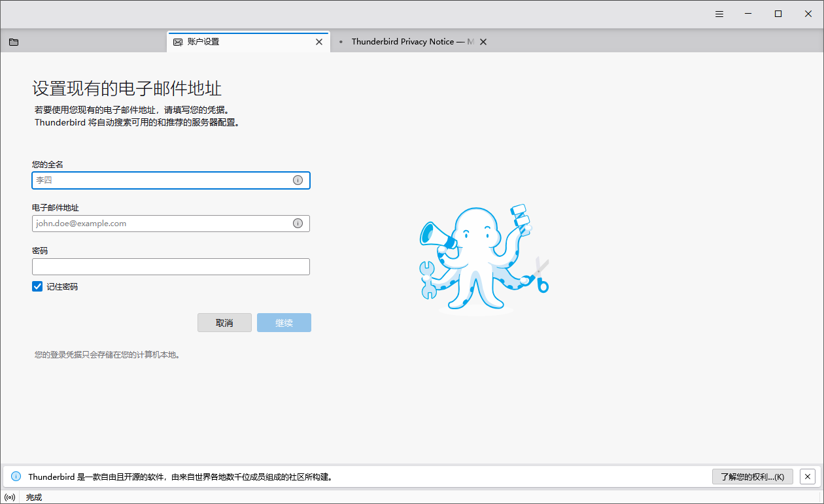Click the envelope icon on 账户设置 tab

point(178,42)
